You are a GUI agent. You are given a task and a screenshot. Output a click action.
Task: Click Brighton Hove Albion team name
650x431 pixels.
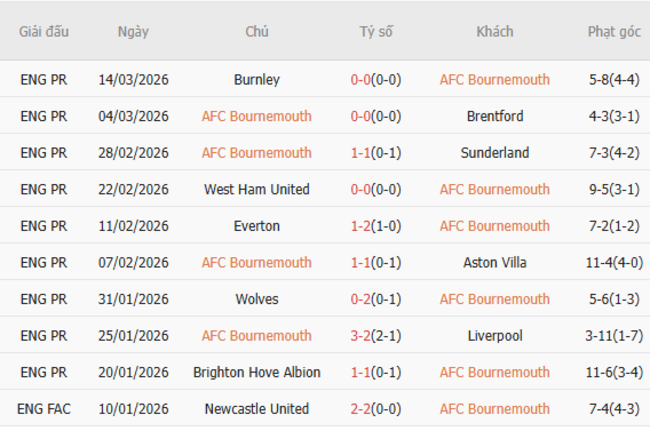pos(257,372)
